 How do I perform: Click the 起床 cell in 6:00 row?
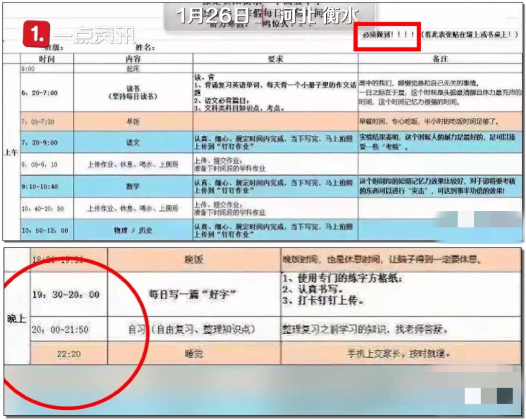point(133,69)
